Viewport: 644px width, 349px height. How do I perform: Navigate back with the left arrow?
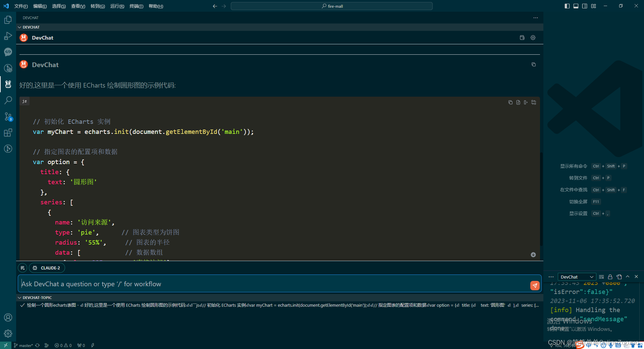[x=215, y=6]
